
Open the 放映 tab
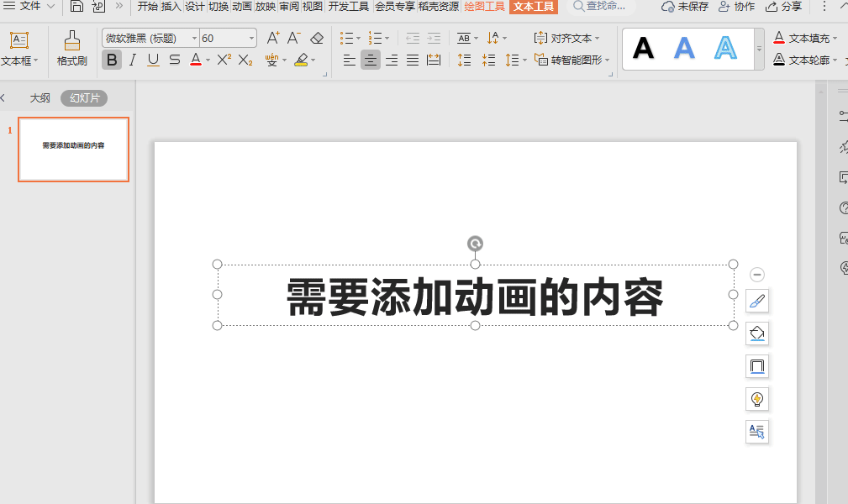[266, 7]
